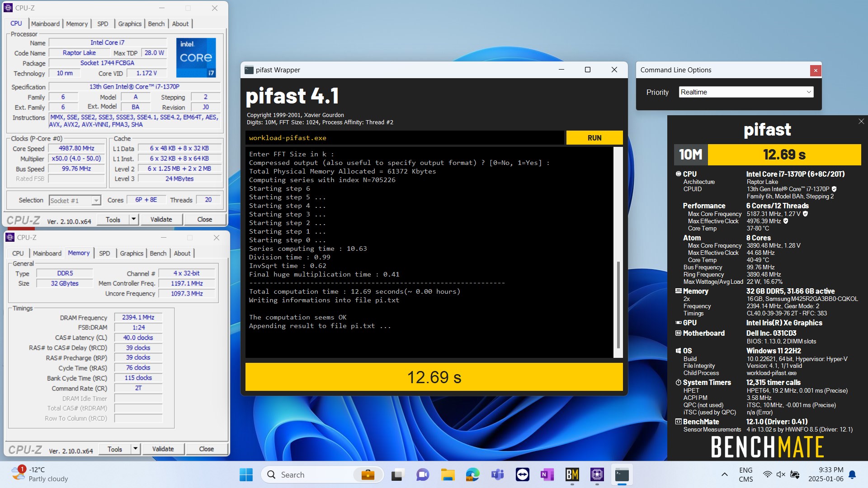868x488 pixels.
Task: Open Mainboard tab in top CPU-Z window
Action: [45, 23]
